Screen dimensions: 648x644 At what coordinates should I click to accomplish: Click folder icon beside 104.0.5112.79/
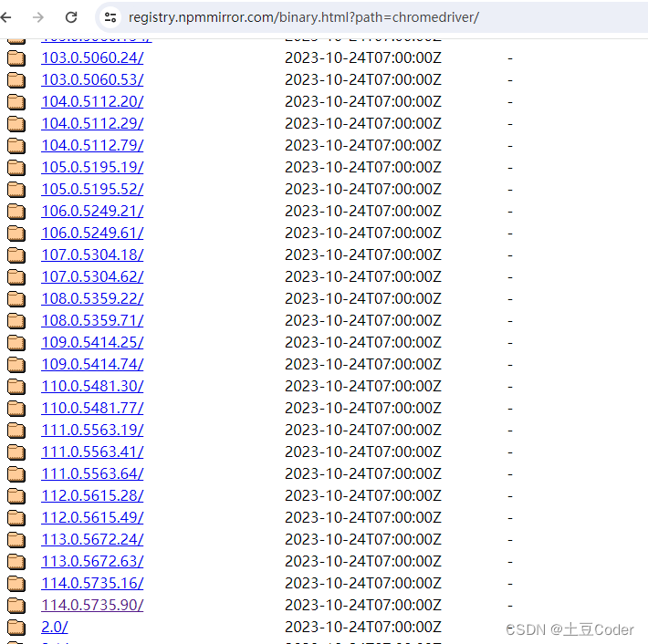click(16, 146)
